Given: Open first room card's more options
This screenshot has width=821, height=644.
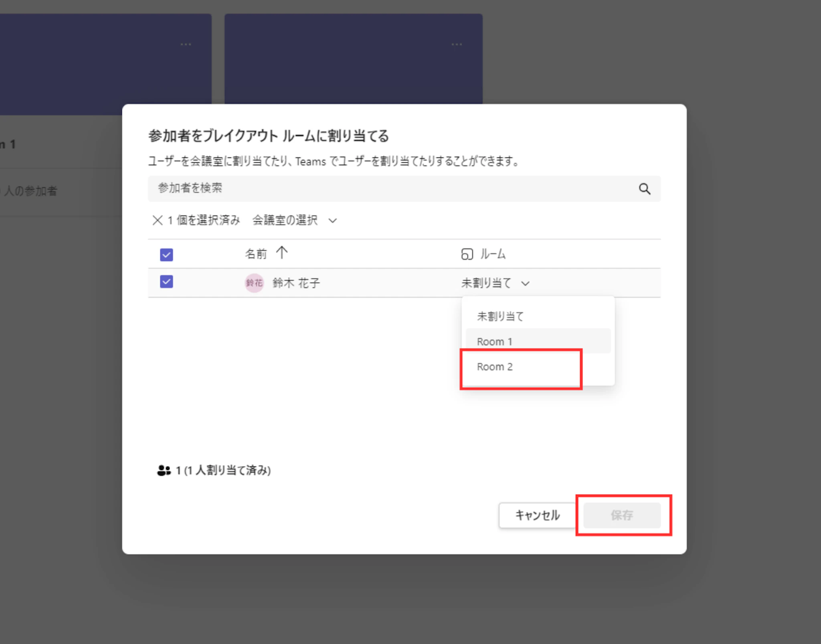Looking at the screenshot, I should click(x=186, y=44).
